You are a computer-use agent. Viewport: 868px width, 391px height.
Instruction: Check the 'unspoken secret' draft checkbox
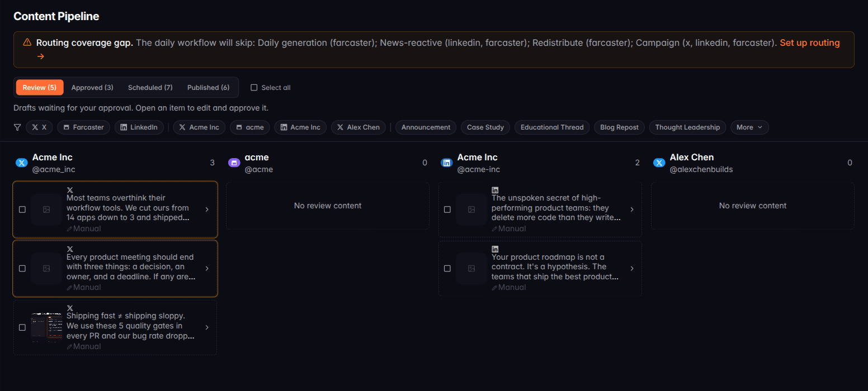[x=447, y=209]
